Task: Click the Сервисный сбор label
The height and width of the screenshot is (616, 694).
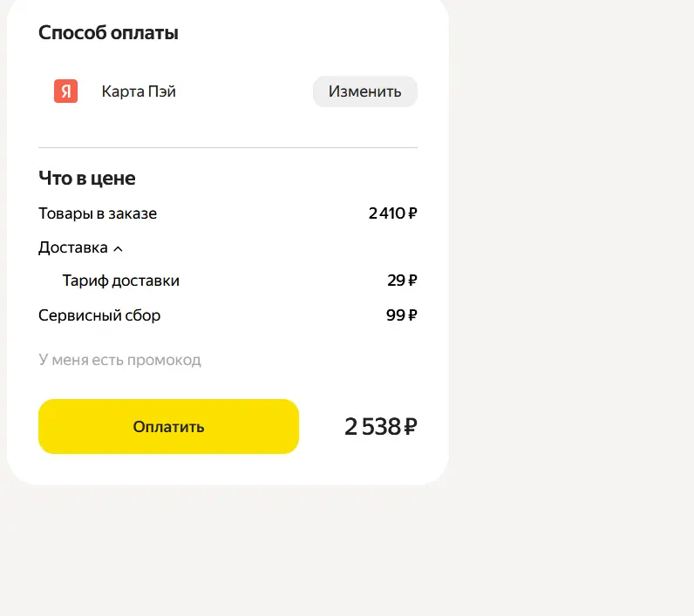Action: (99, 315)
